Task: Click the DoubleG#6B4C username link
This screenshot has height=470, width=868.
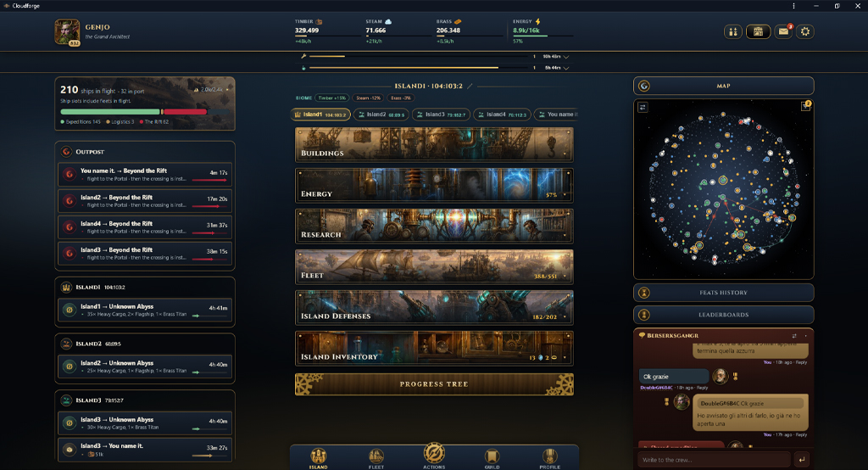Action: coord(656,388)
